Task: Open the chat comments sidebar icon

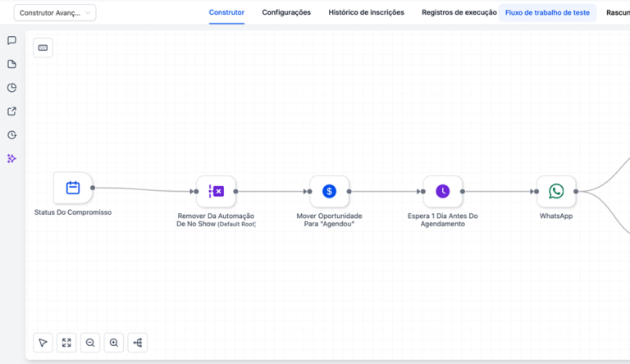Action: click(11, 40)
